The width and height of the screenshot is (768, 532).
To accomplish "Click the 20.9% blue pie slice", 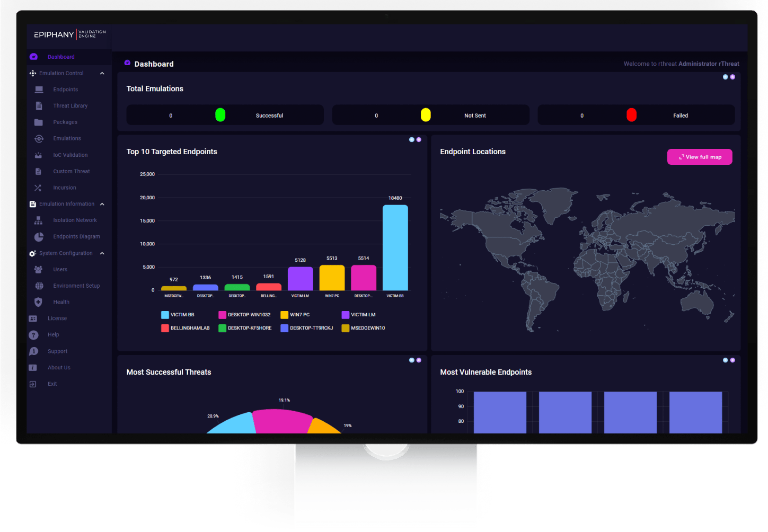I will [x=232, y=424].
